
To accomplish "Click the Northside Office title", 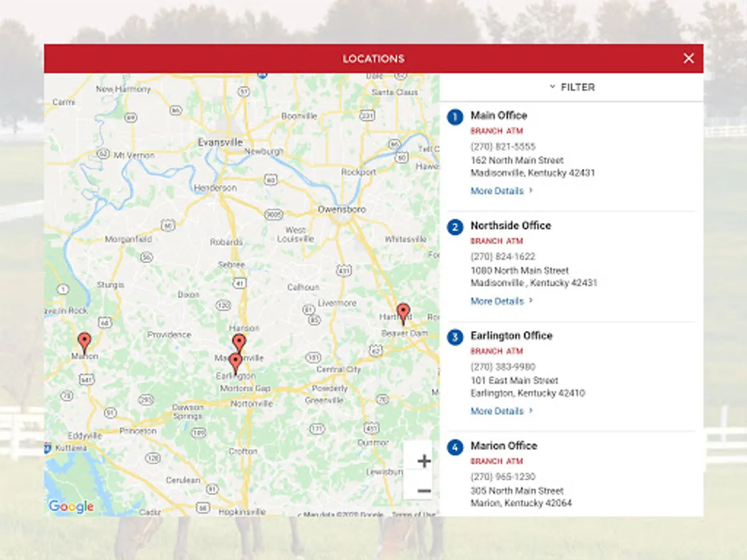I will pyautogui.click(x=510, y=225).
